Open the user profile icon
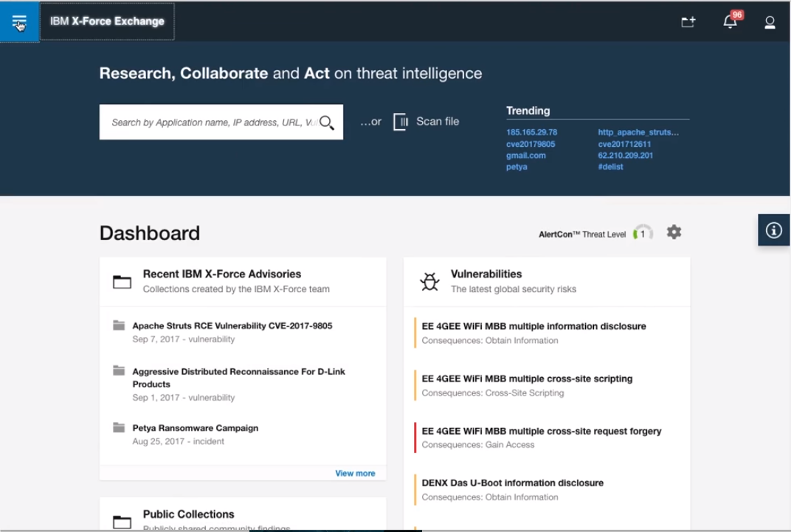 [770, 22]
